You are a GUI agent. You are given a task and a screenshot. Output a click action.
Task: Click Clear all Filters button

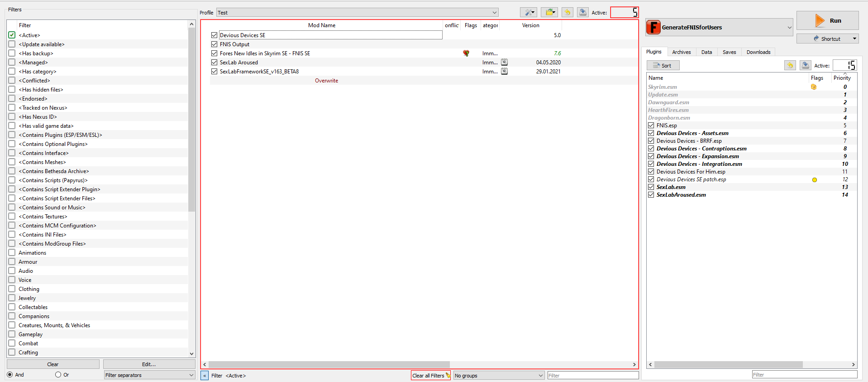click(x=431, y=376)
